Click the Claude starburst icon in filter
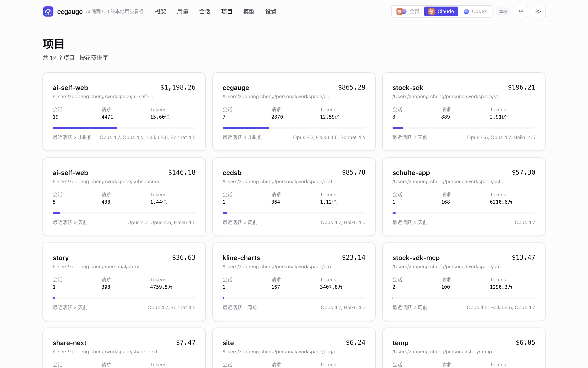The image size is (588, 368). click(432, 11)
